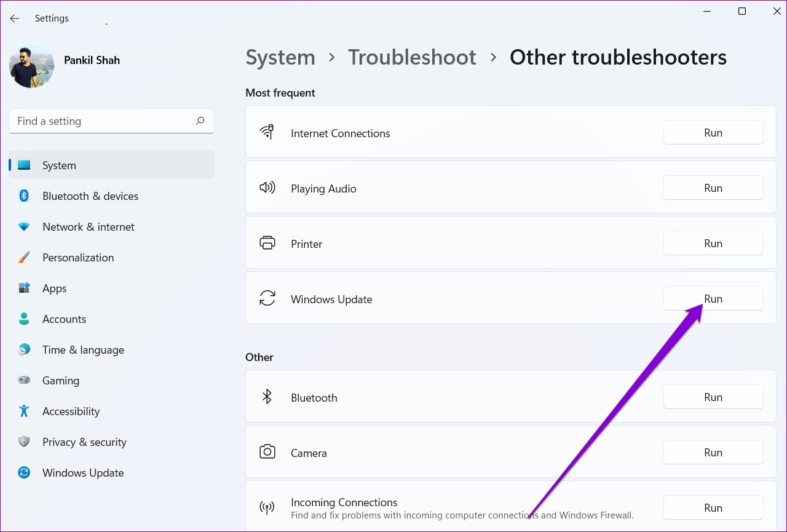Screen dimensions: 787x532
Task: Click the Incoming Connections antenna icon
Action: pyautogui.click(x=267, y=507)
